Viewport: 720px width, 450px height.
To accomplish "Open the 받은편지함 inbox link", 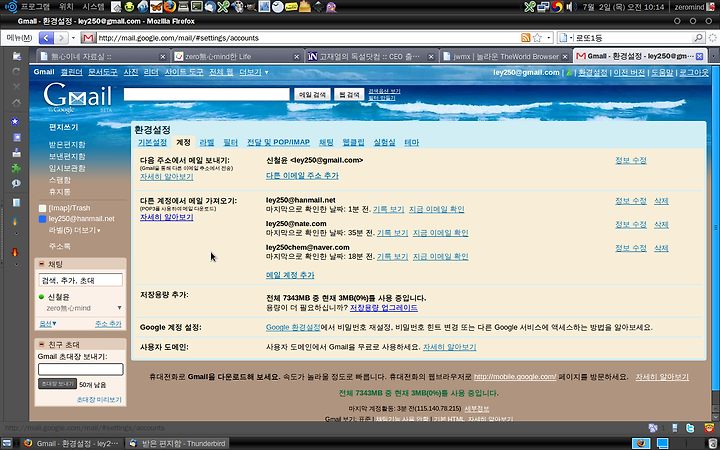I will point(67,144).
